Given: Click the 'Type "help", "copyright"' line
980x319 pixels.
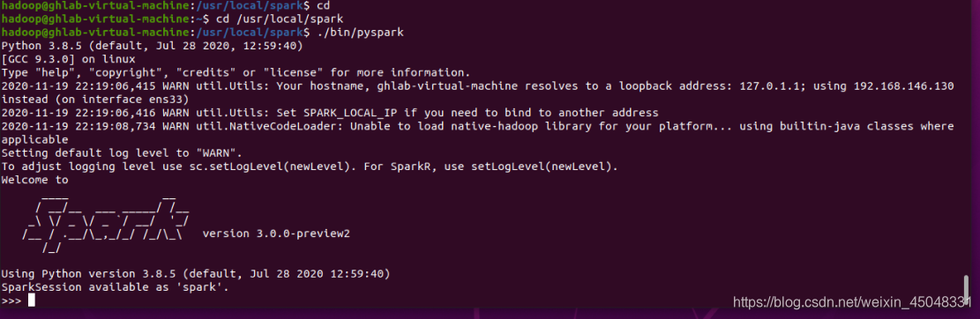Looking at the screenshot, I should click(x=236, y=72).
